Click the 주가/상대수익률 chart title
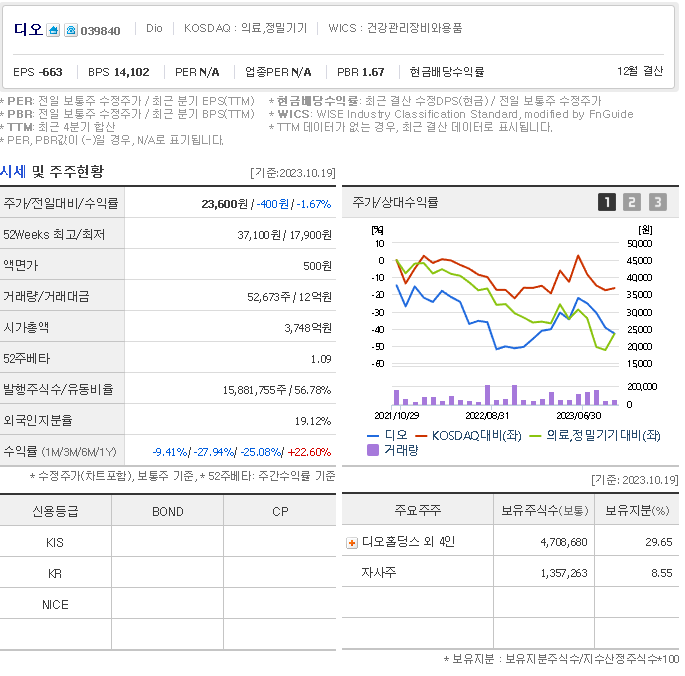This screenshot has height=676, width=685. coord(395,202)
